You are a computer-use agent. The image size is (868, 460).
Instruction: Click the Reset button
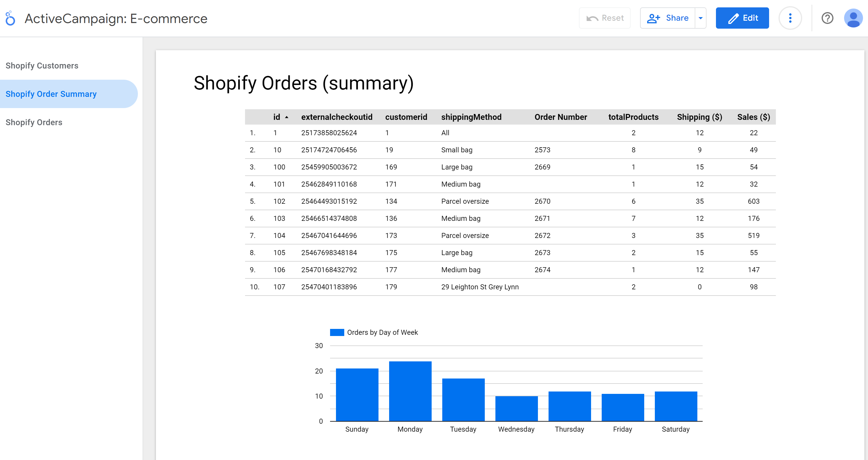[605, 18]
